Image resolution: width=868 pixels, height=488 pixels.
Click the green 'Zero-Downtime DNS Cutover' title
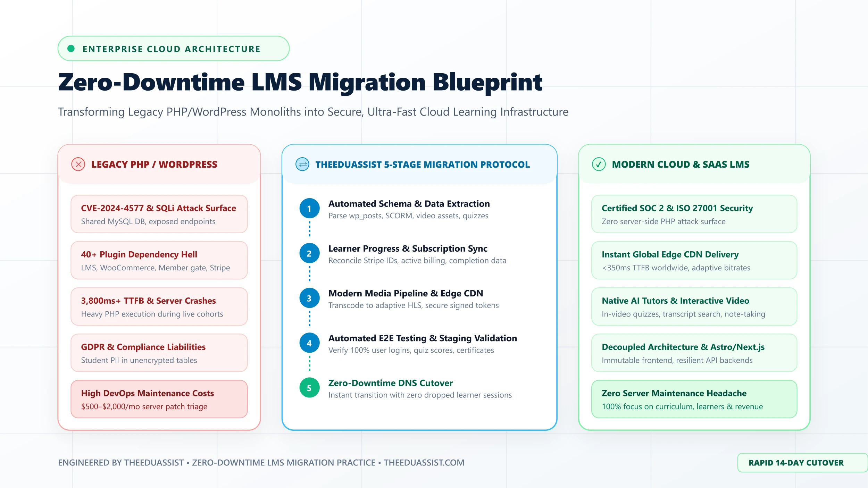coord(391,383)
